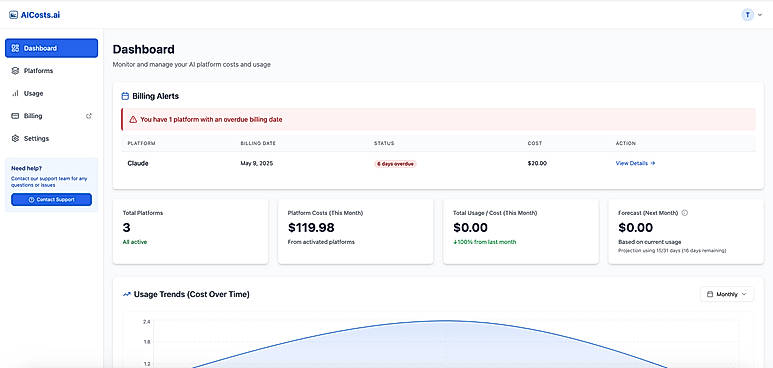Select the Claude platform cell
The image size is (773, 368).
[x=138, y=163]
